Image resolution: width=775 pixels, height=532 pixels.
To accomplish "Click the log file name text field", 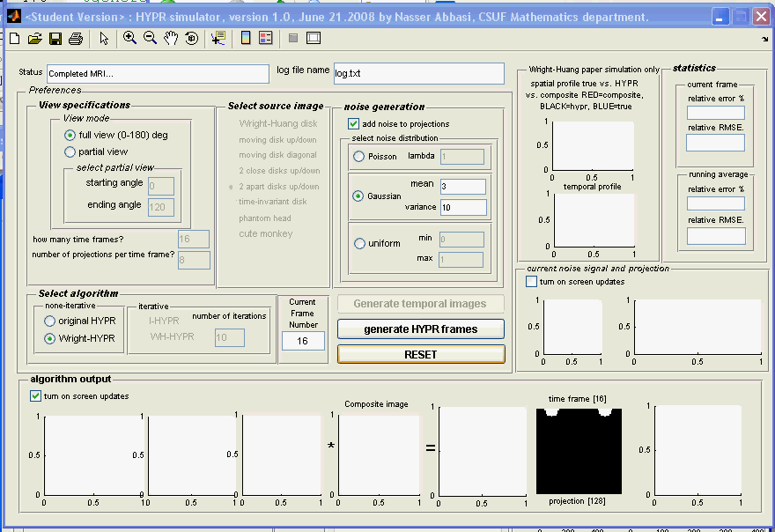I will [418, 73].
